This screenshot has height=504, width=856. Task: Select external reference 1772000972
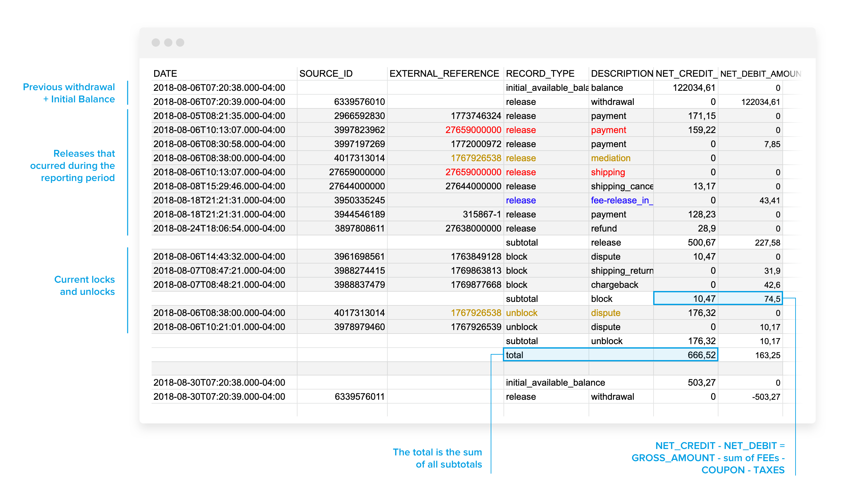click(476, 144)
